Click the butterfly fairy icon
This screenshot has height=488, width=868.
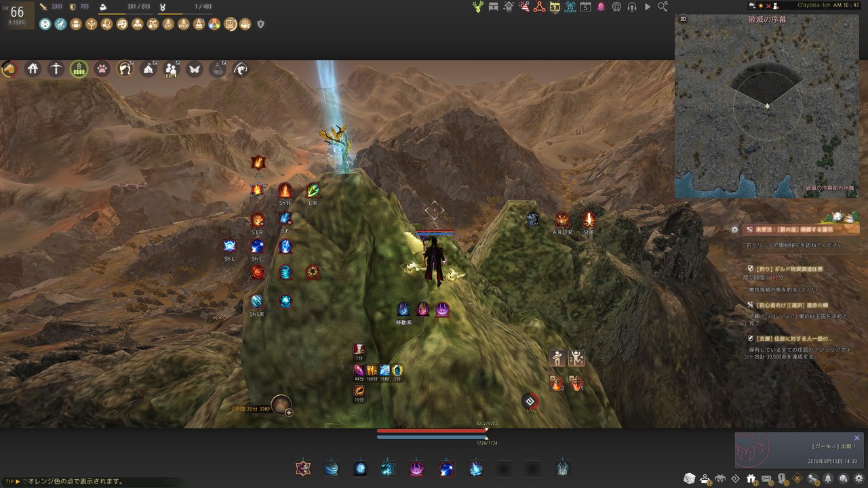[194, 69]
